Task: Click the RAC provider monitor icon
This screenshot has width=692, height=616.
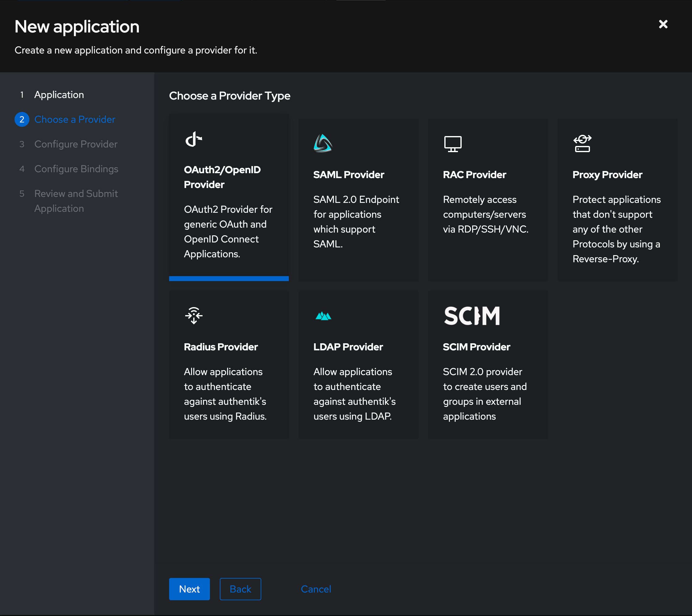Action: [x=453, y=143]
